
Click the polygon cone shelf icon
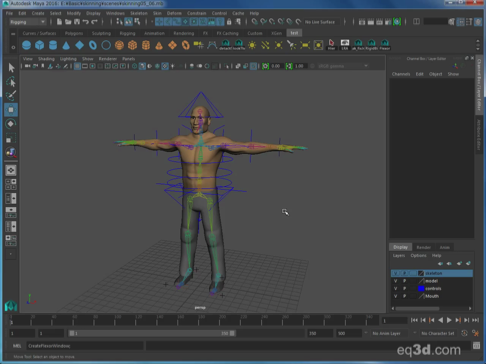coord(66,45)
